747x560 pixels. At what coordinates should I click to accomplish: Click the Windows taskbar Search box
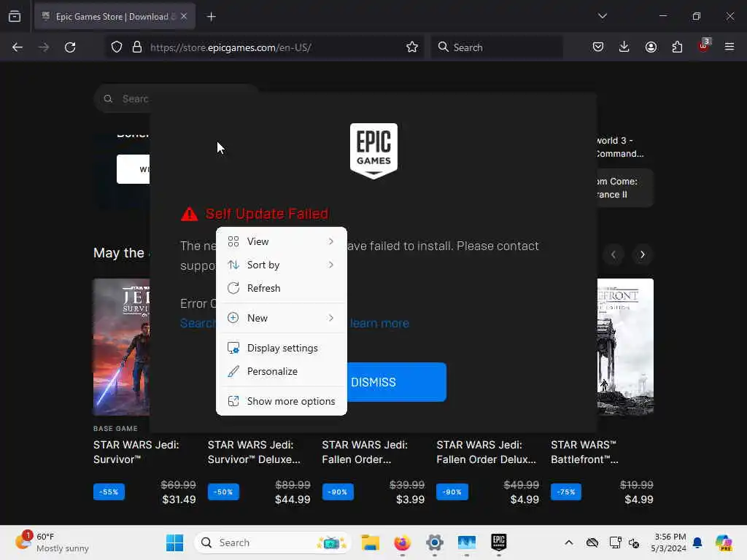point(272,542)
